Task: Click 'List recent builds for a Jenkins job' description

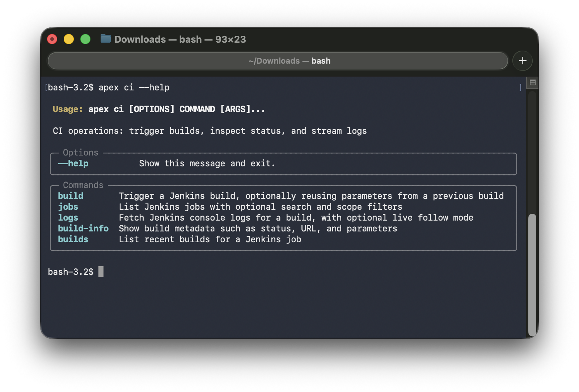Action: [x=210, y=239]
